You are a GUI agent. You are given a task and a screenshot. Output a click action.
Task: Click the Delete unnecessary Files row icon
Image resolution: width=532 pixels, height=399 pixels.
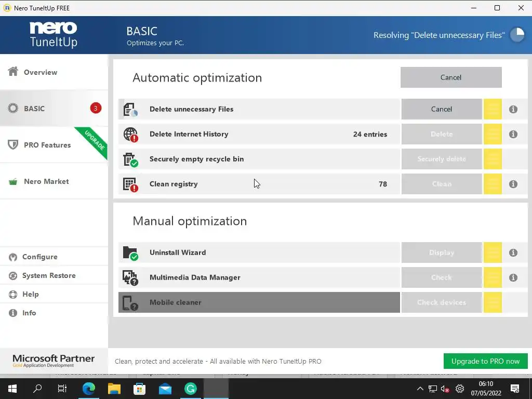pyautogui.click(x=130, y=109)
